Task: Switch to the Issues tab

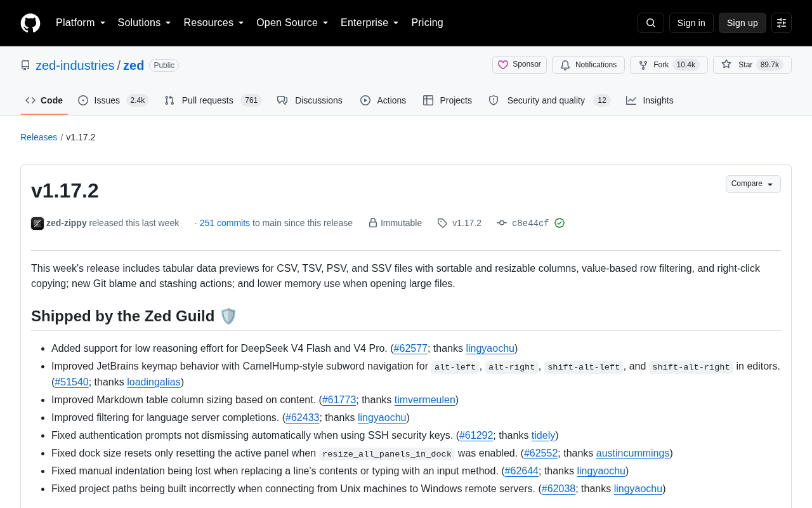Action: tap(113, 100)
